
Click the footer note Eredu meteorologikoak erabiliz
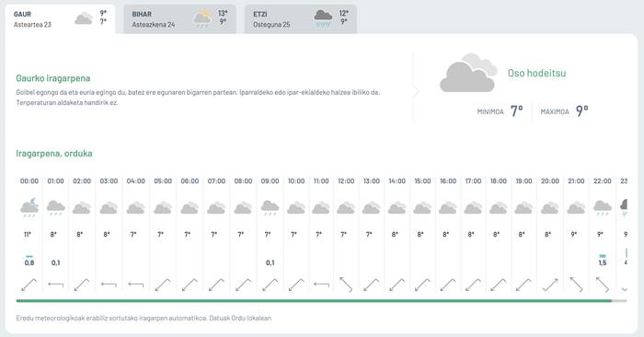(144, 318)
